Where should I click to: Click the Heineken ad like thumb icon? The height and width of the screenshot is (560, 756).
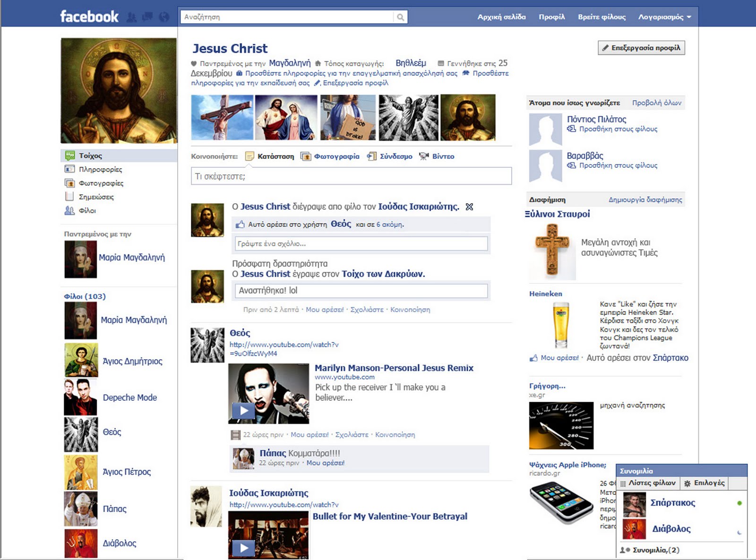coord(533,358)
